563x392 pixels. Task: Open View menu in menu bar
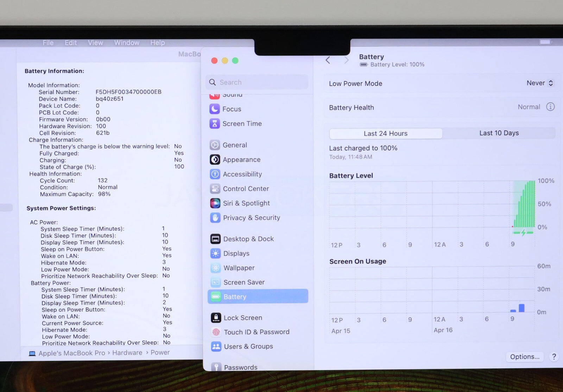tap(95, 43)
